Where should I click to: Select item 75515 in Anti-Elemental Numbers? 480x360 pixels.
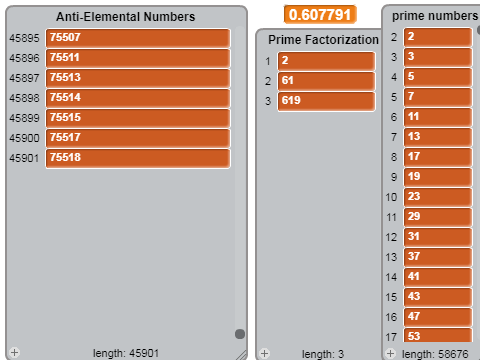click(138, 118)
